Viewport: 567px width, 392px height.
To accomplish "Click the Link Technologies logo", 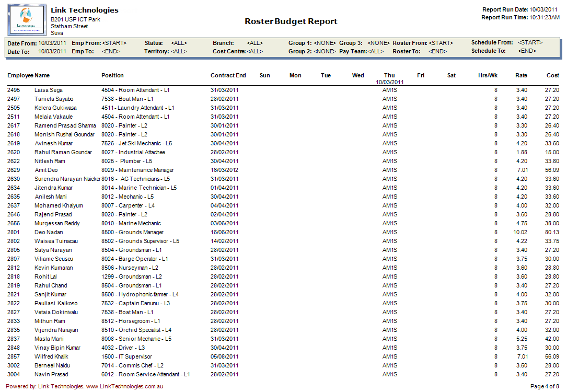I will 26,20.
